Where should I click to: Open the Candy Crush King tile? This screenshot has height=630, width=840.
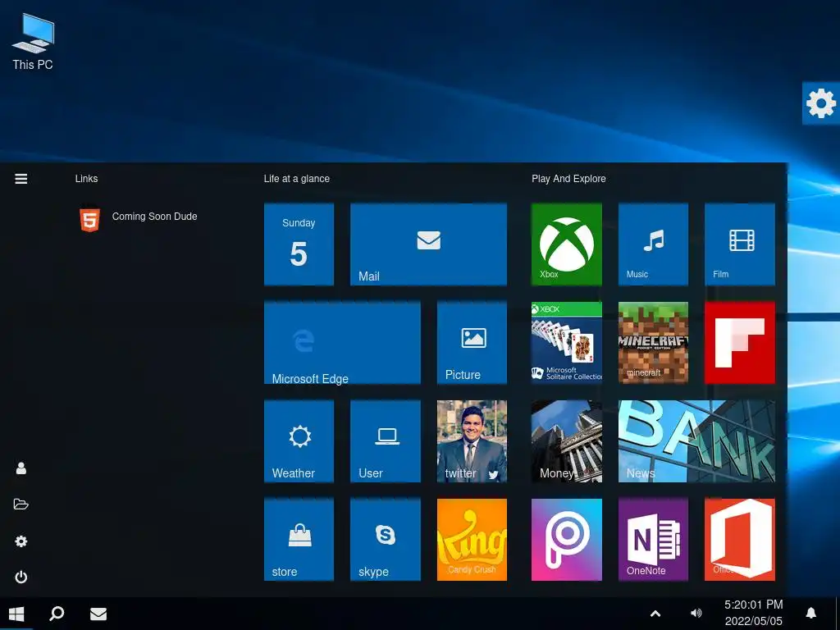point(472,540)
